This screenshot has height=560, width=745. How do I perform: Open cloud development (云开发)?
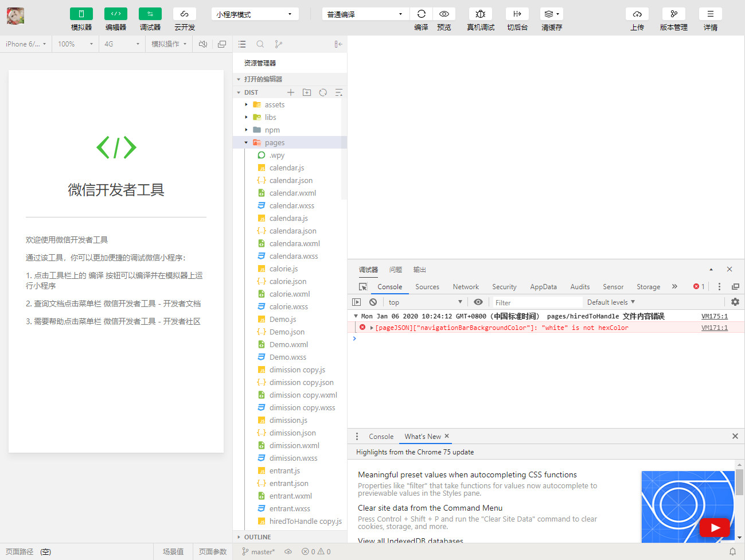[184, 14]
